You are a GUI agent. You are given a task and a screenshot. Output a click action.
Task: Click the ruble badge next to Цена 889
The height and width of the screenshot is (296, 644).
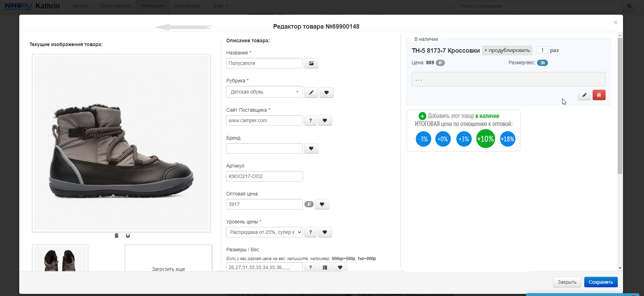(440, 63)
